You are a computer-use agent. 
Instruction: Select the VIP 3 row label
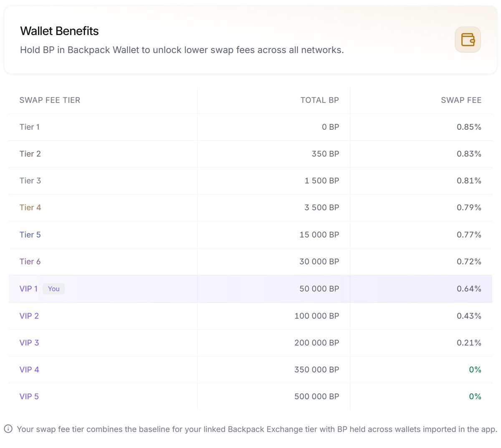29,342
